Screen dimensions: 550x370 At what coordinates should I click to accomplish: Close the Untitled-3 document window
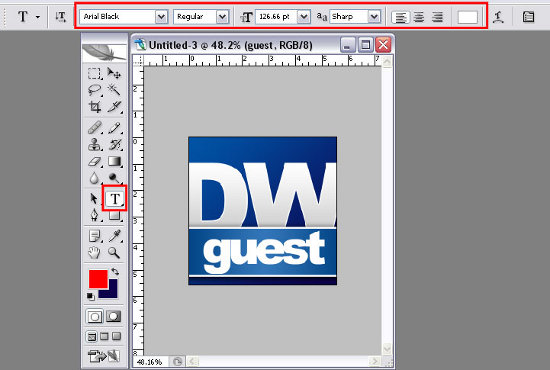[x=383, y=45]
